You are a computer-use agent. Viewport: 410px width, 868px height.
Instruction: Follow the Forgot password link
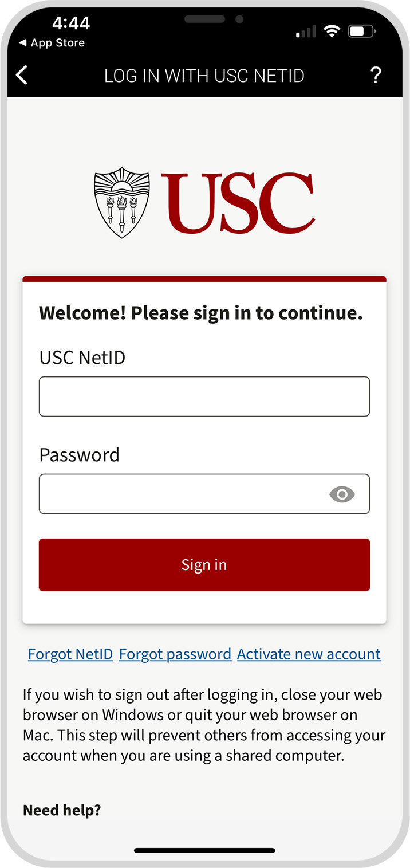click(x=175, y=654)
